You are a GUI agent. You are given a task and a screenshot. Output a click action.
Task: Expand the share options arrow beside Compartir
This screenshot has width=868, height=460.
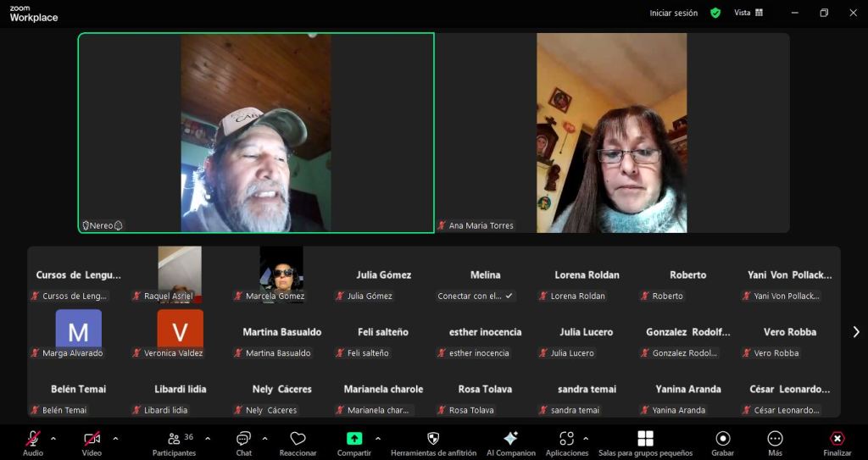[x=377, y=438]
